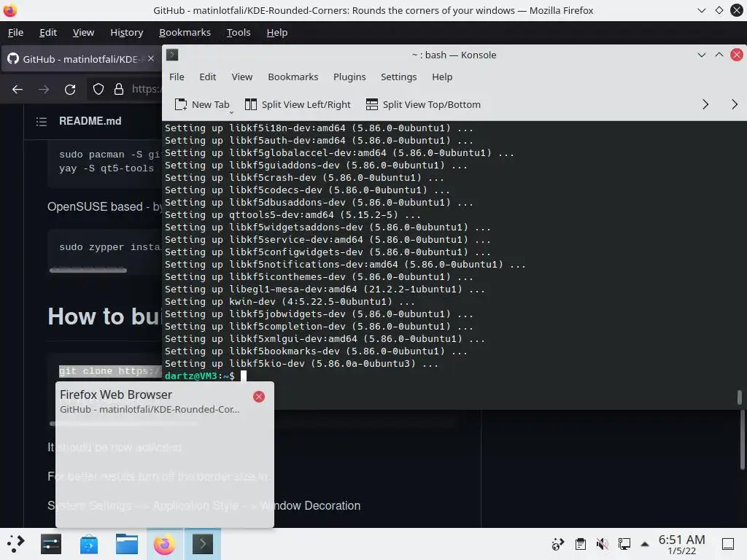Open Konsole's Plugins menu
Screen dimensions: 747x560
click(349, 77)
